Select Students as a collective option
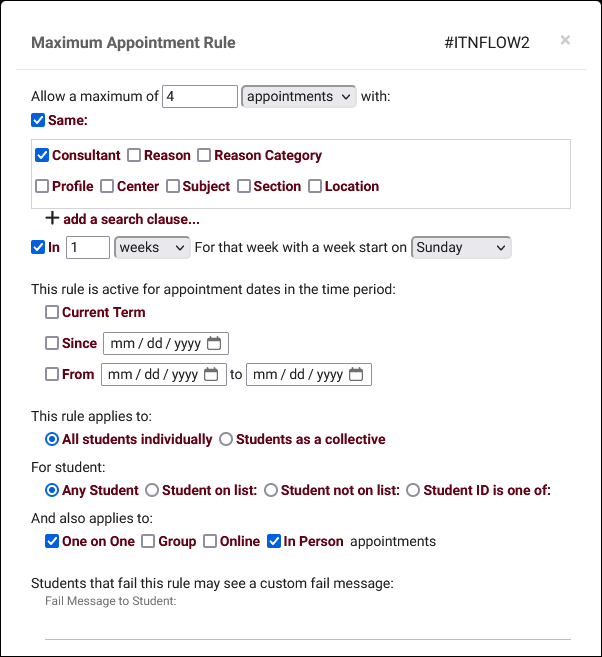The width and height of the screenshot is (602, 657). [x=226, y=439]
